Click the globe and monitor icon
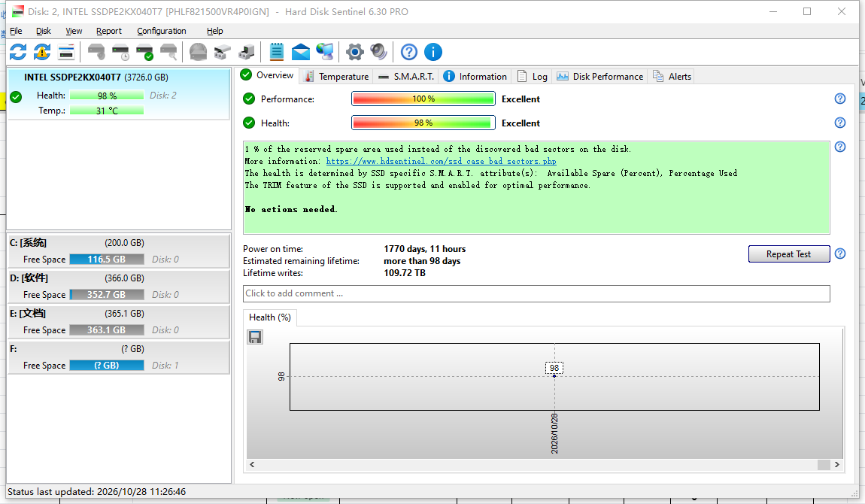 coord(325,52)
